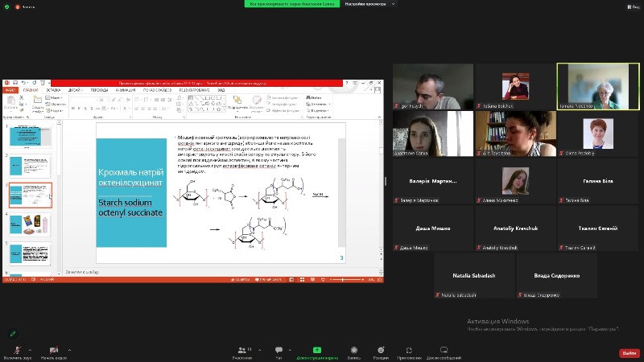Click the Zoom encryption shield icon
Viewport: 644px width, 362px height.
(6, 6)
